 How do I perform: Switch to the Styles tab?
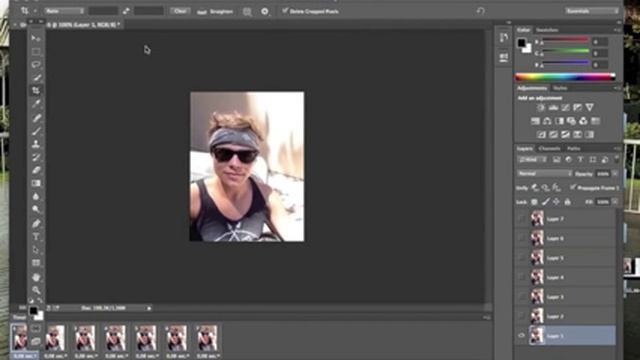coord(560,88)
